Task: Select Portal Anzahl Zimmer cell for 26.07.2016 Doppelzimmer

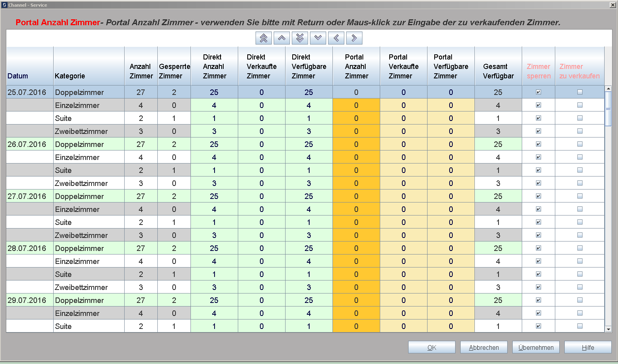Action: click(356, 144)
